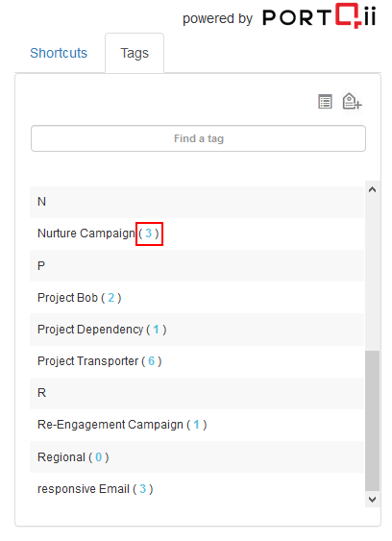Image resolution: width=392 pixels, height=541 pixels.
Task: Open Nurture Campaign count link 3
Action: click(x=148, y=234)
